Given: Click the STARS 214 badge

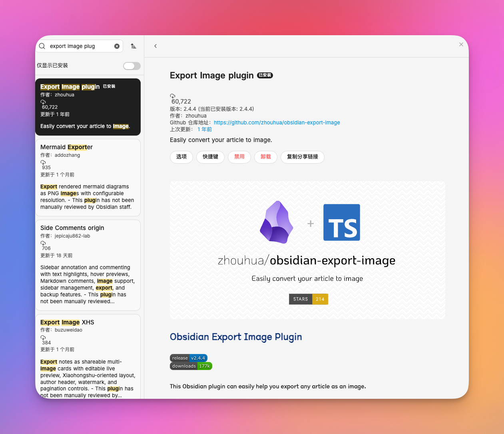Looking at the screenshot, I should 309,299.
